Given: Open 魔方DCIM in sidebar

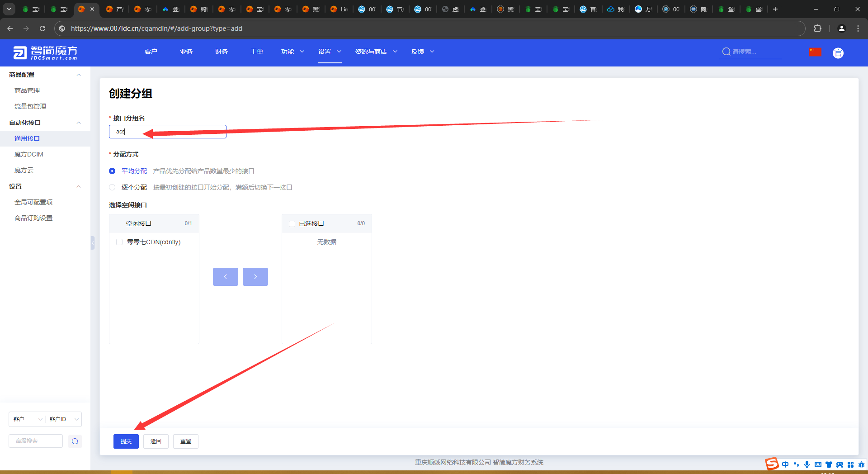Looking at the screenshot, I should coord(29,154).
